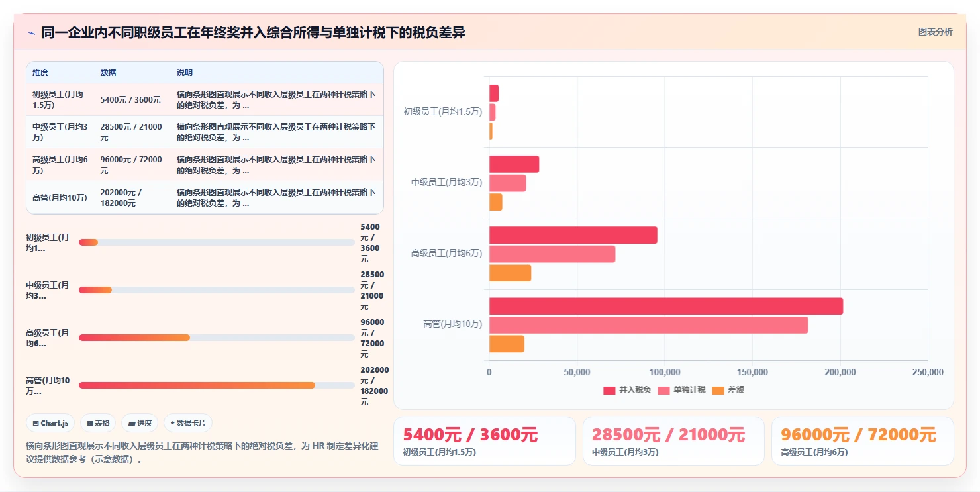
Task: Toggle 并入税负 legend swatch
Action: pos(609,390)
